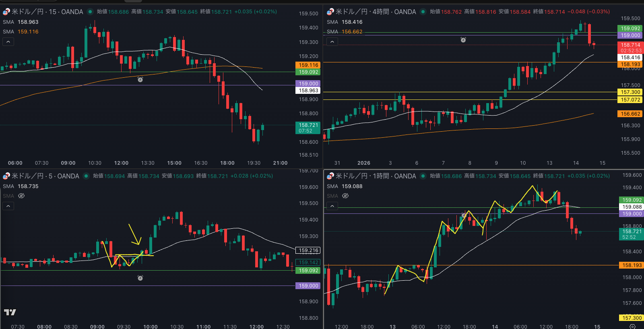Click the USD/JPY flag icon on 4-hour chart

[x=330, y=12]
